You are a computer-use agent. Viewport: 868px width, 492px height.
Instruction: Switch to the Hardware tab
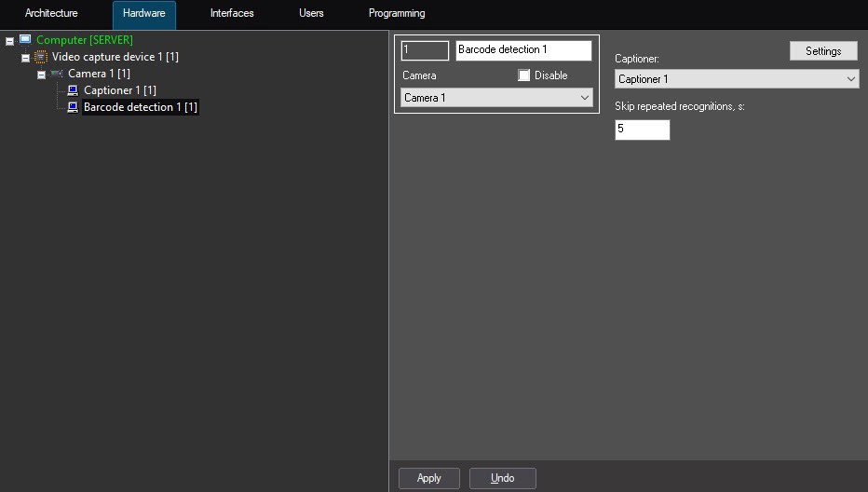point(144,14)
